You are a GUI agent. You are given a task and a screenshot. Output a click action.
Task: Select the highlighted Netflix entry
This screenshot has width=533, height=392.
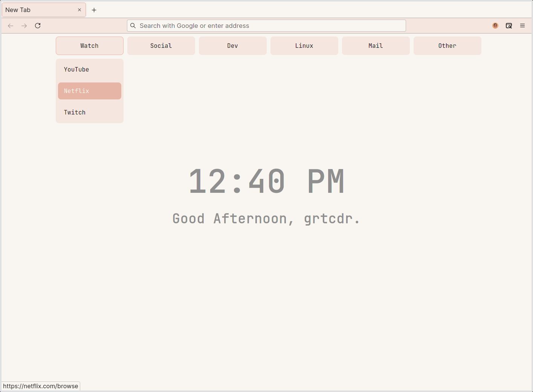click(x=89, y=91)
